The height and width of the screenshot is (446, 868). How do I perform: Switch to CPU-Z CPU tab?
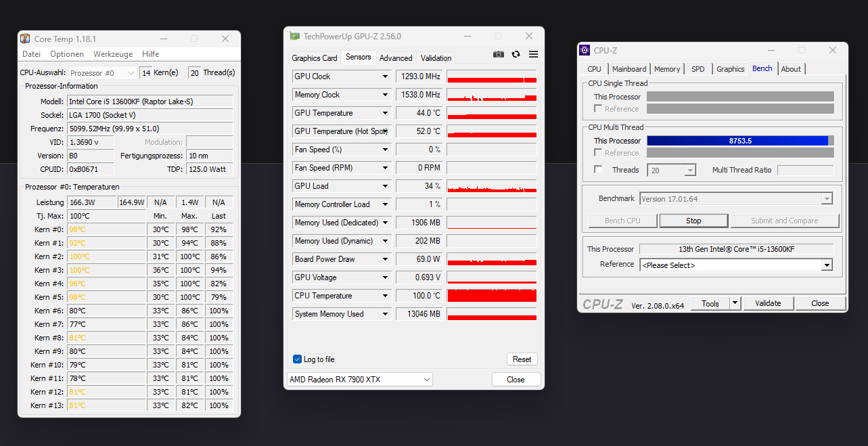[x=594, y=69]
